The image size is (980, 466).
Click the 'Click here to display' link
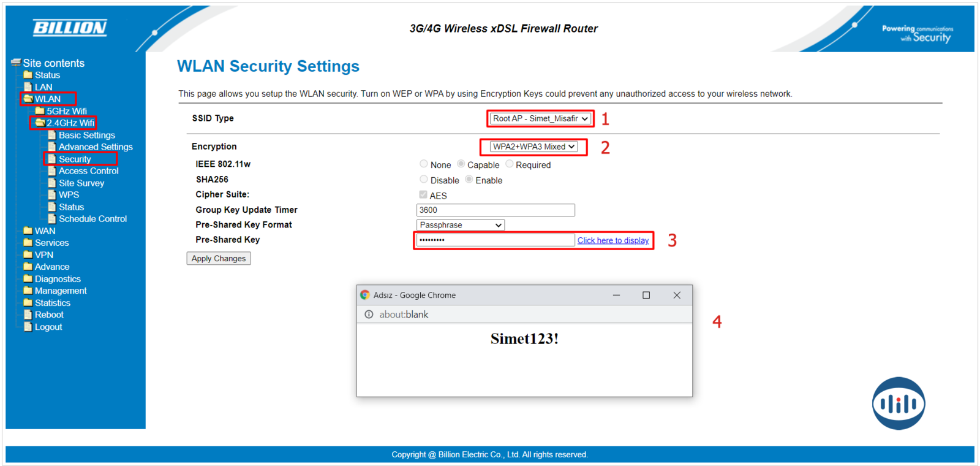point(612,240)
